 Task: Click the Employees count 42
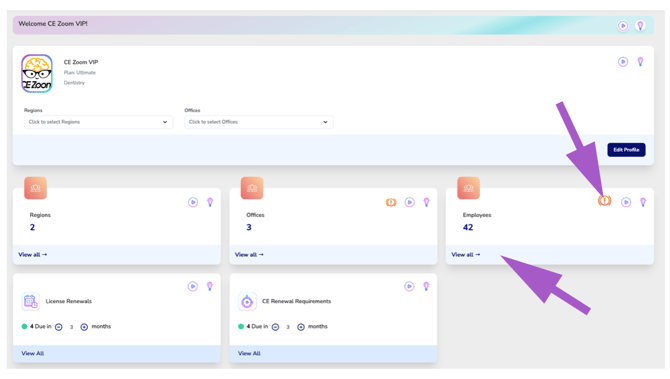468,228
